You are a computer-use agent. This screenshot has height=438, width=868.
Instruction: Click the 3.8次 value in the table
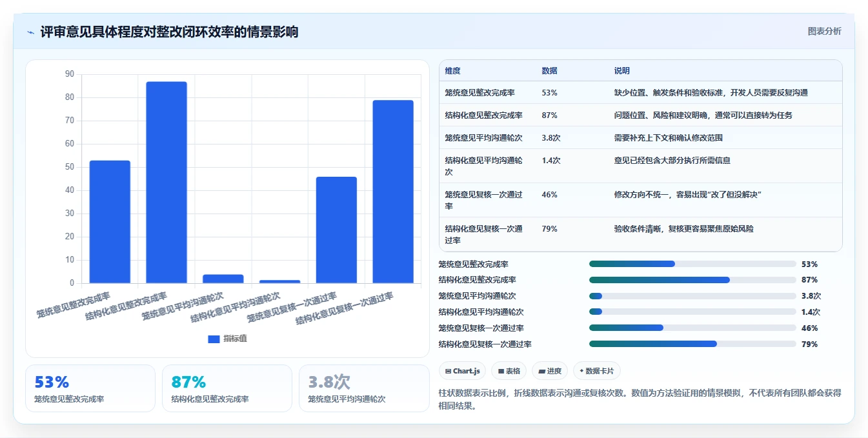point(551,137)
